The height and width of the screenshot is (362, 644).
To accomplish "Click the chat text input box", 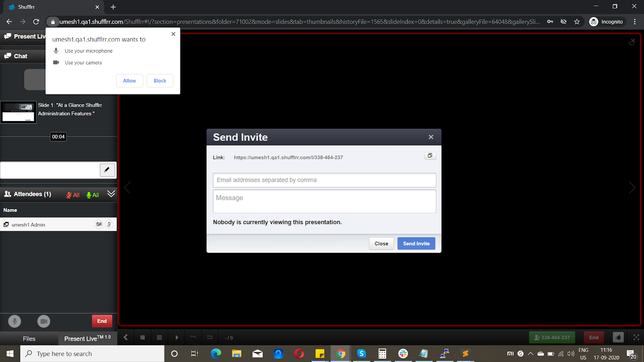I will 50,170.
